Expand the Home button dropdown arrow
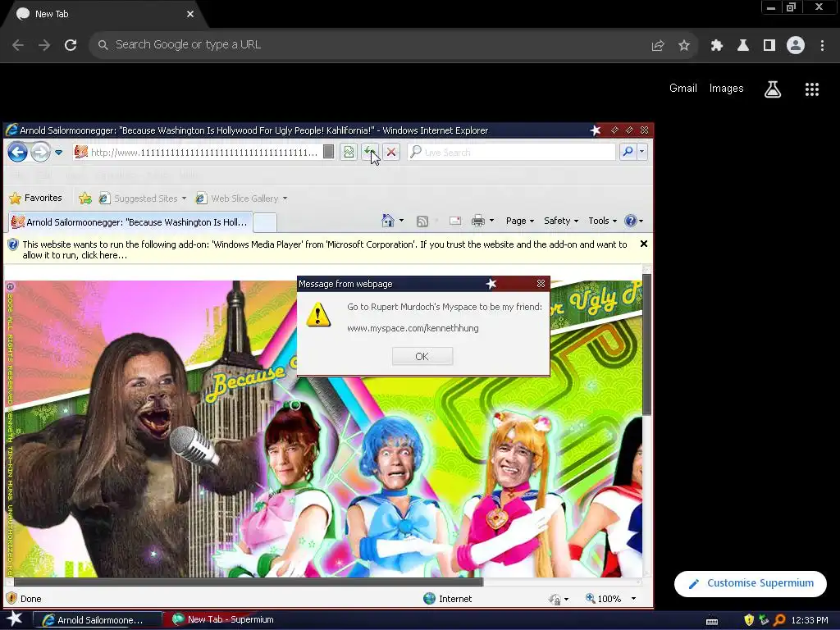Viewport: 840px width, 630px height. click(x=401, y=221)
